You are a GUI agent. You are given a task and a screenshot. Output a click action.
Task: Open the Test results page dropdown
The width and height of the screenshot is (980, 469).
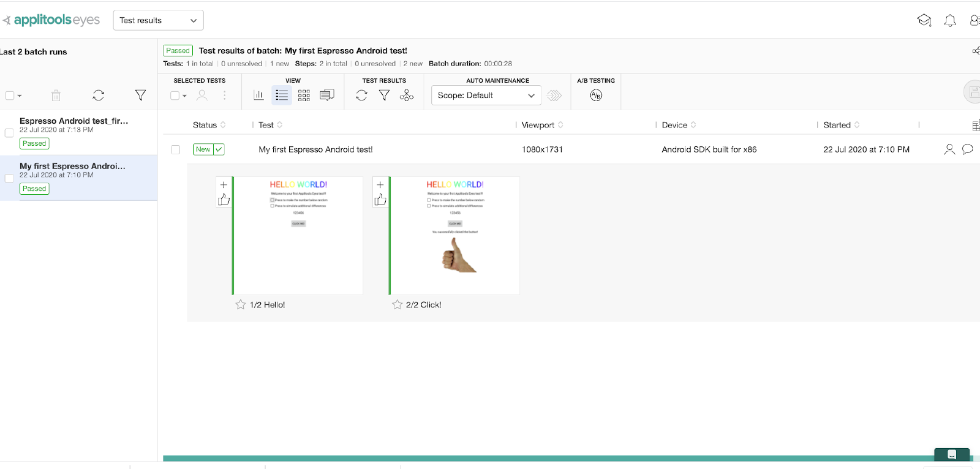coord(158,20)
